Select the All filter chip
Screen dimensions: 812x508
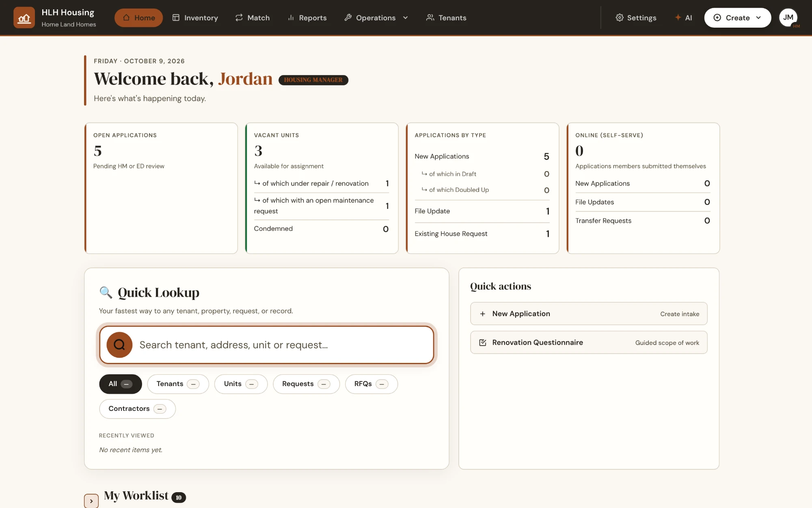tap(121, 384)
